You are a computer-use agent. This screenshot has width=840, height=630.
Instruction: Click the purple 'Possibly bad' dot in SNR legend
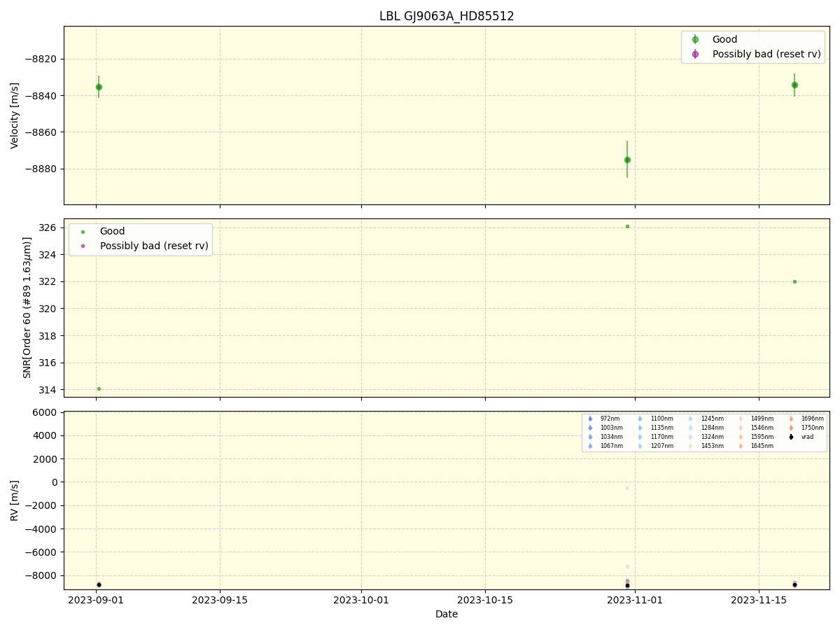pyautogui.click(x=83, y=246)
